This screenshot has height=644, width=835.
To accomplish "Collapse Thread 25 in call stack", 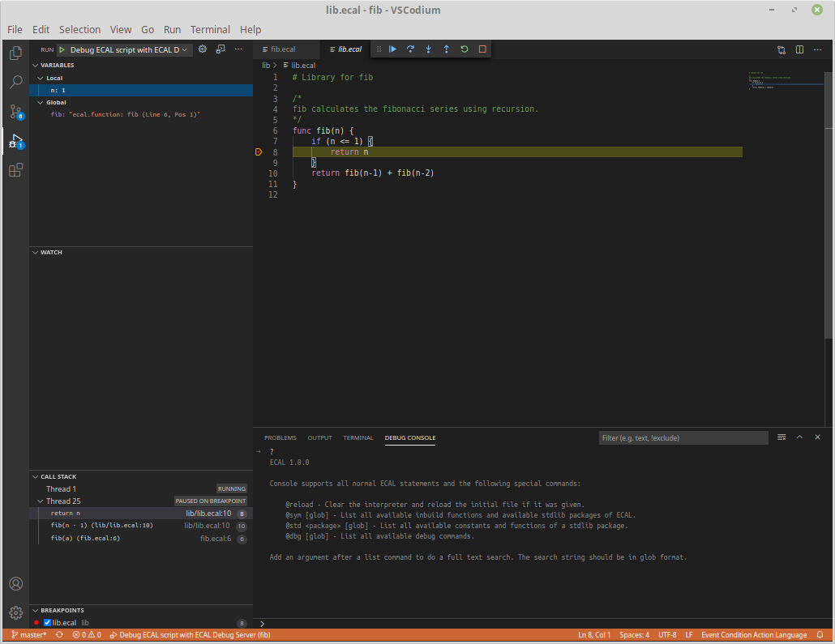I will 41,501.
